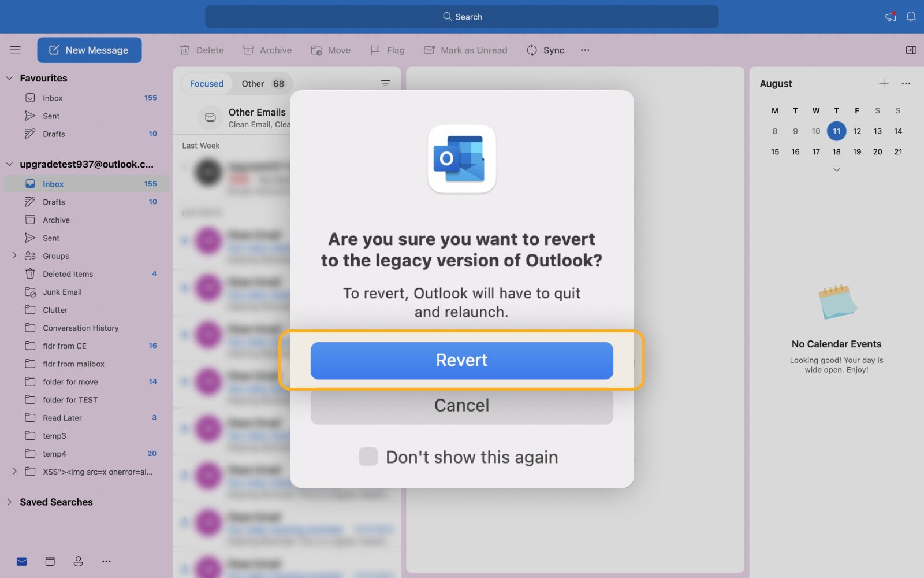Image resolution: width=924 pixels, height=578 pixels.
Task: Select the account Inbox folder with 155 unread
Action: pos(87,184)
